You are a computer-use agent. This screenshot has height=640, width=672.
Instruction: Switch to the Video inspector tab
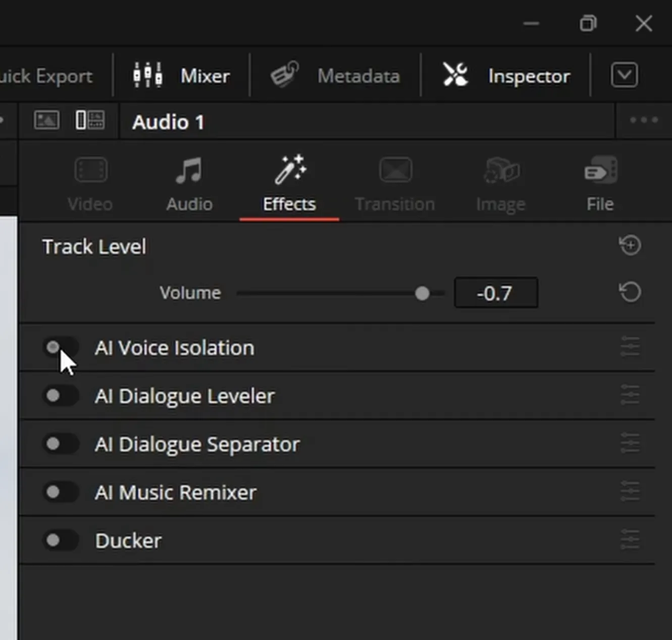pos(90,184)
